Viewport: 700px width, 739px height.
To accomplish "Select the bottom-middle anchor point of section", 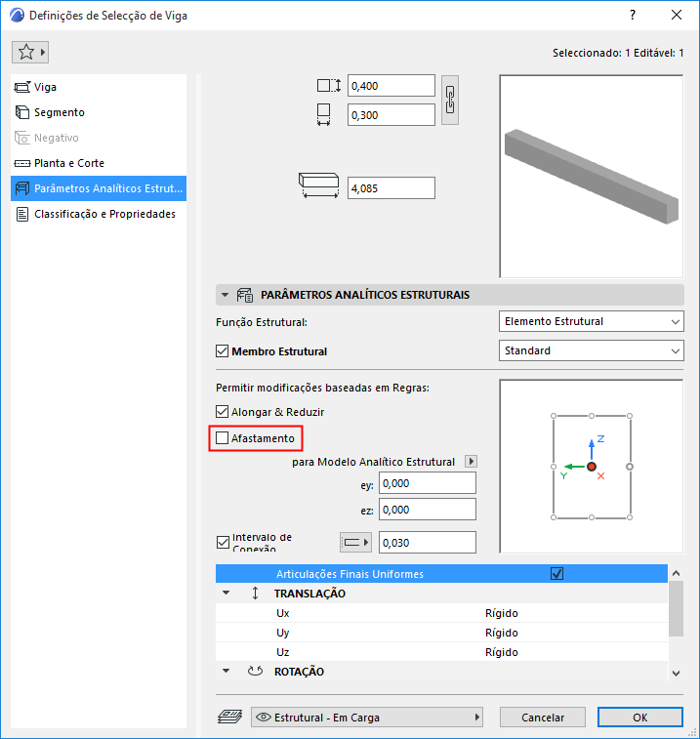I will (x=591, y=517).
